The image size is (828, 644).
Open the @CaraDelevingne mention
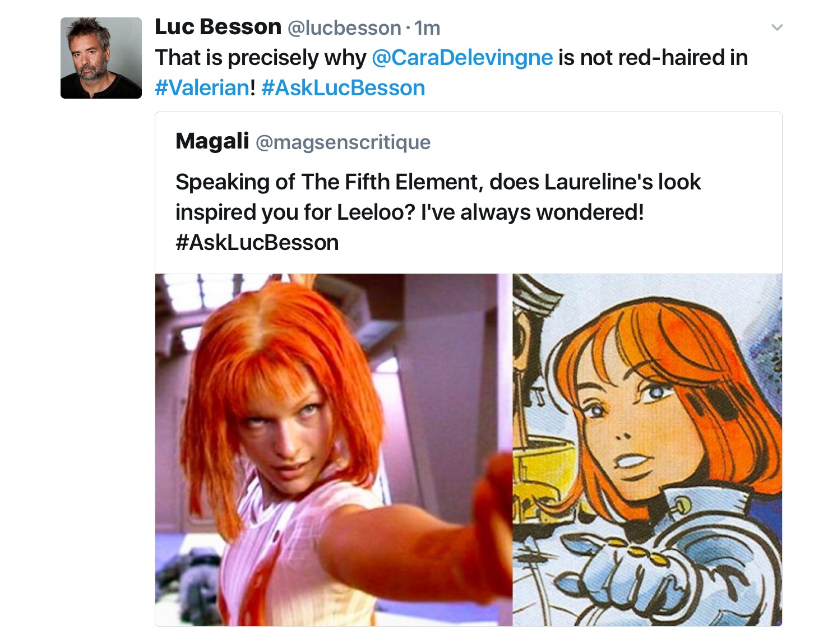pyautogui.click(x=462, y=58)
